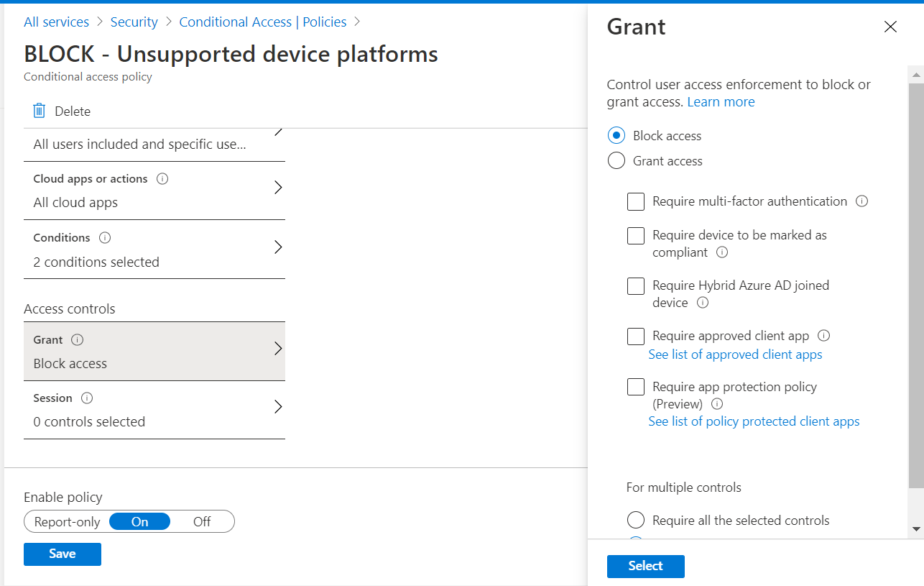This screenshot has width=924, height=586.
Task: Show info for app protection policy (Preview)
Action: pos(716,404)
